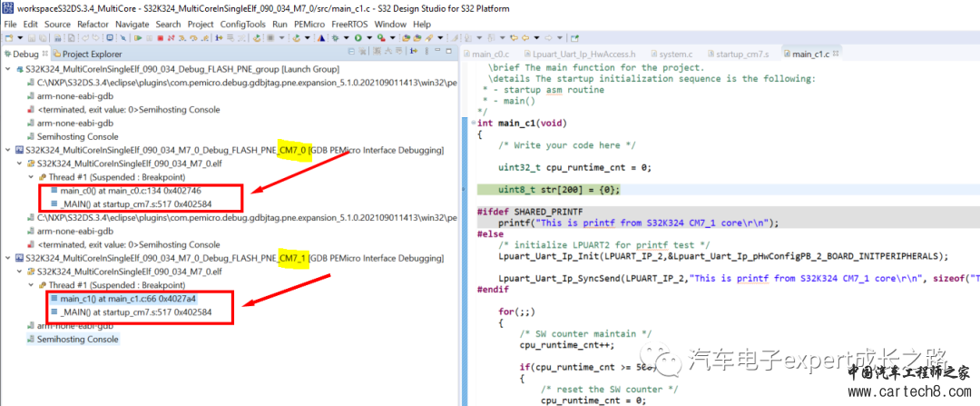Click the Save All toolbar icon
This screenshot has height=406, width=980.
[44, 37]
